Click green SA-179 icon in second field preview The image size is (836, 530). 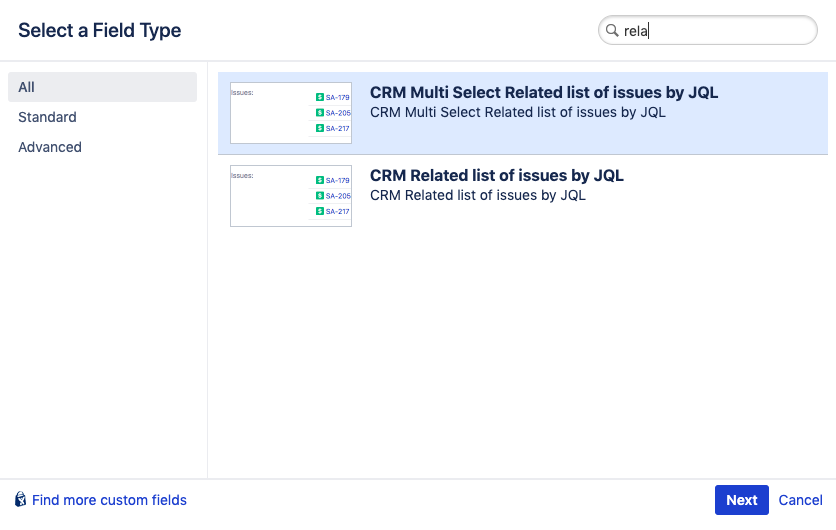click(320, 181)
